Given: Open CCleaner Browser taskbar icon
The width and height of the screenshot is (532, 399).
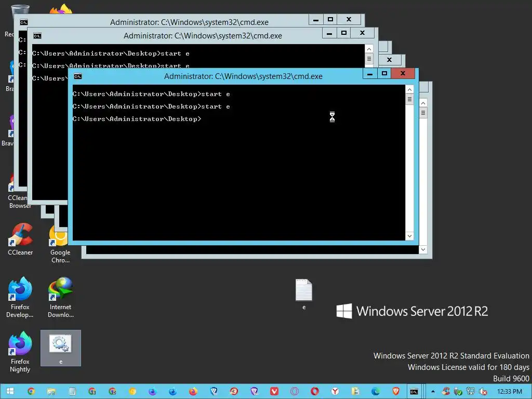Looking at the screenshot, I should tap(234, 392).
